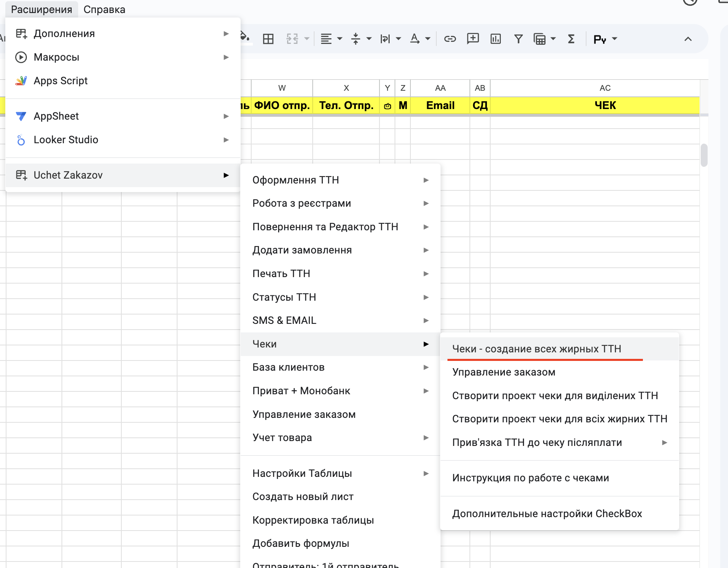Click the vertical scrollbar thumb
This screenshot has height=568, width=728.
coord(704,155)
